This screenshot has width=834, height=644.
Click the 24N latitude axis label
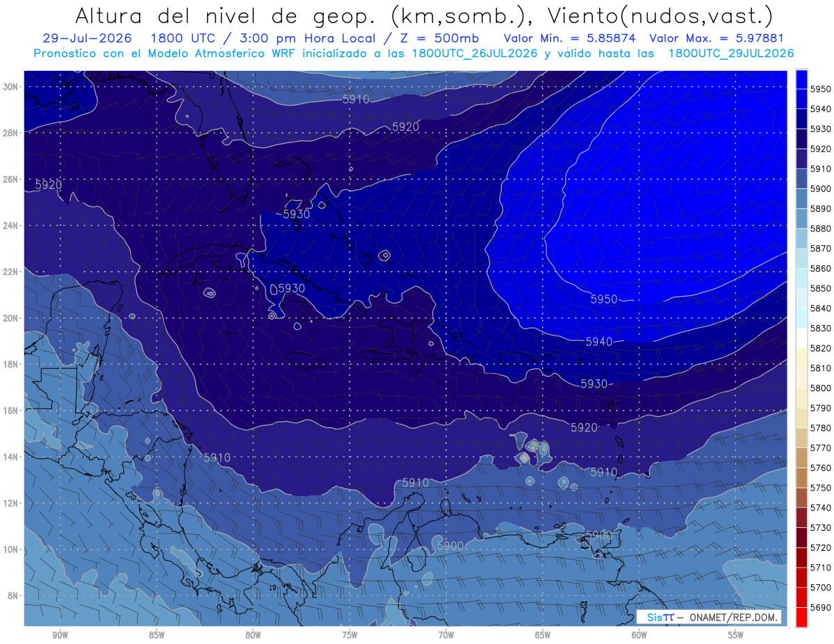(x=10, y=225)
